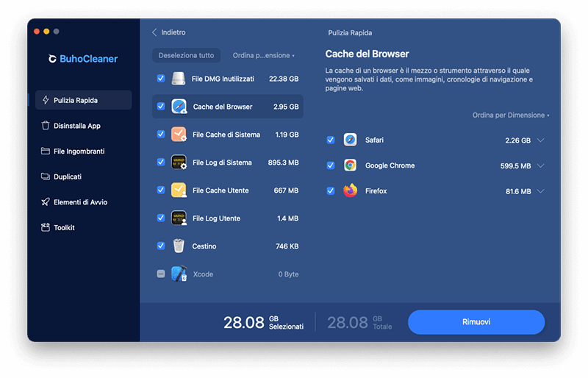
Task: Open the 'Ordina p...ensione' sort dropdown
Action: click(x=263, y=55)
